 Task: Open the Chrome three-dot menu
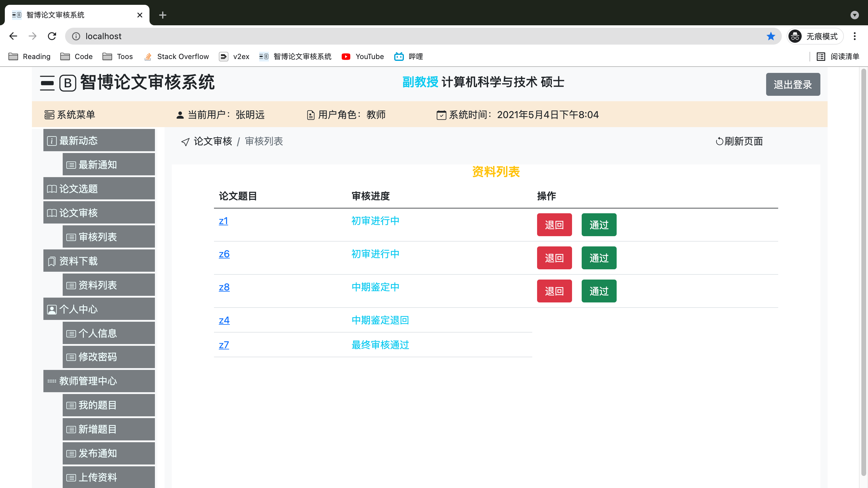click(x=854, y=36)
